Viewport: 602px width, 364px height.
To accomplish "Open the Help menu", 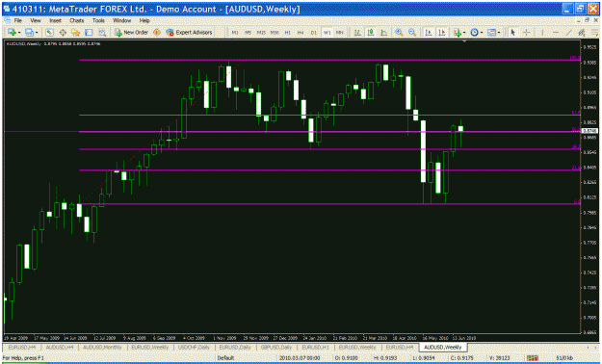I will 144,20.
